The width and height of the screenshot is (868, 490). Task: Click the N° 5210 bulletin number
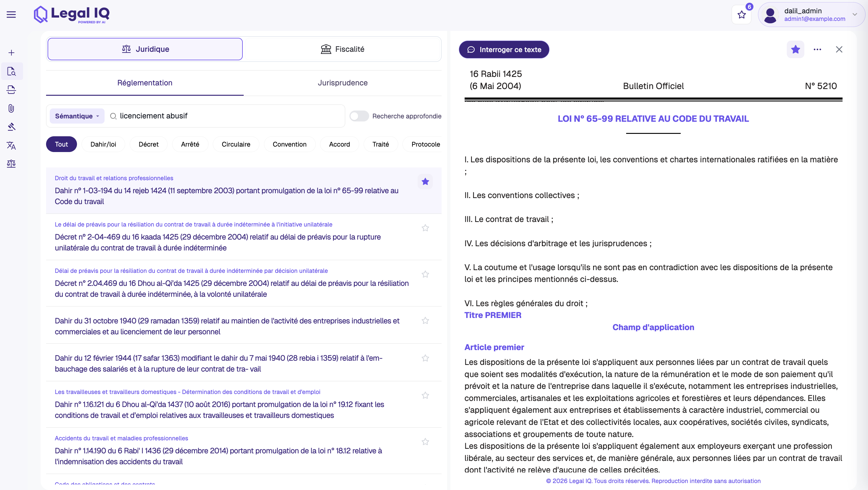tap(820, 86)
